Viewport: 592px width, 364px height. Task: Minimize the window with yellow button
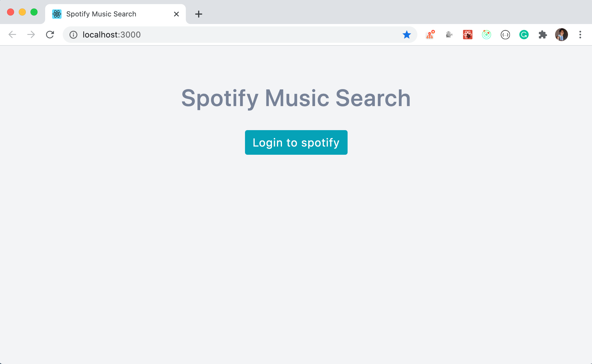coord(22,12)
